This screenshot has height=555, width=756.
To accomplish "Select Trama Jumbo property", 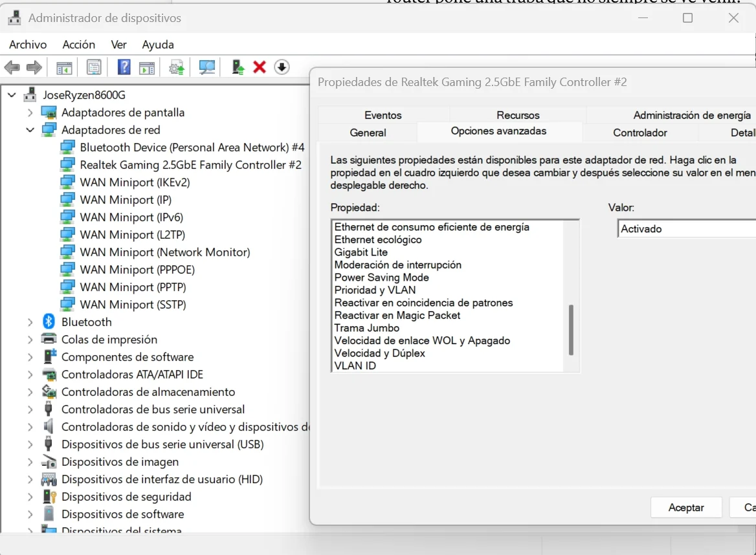I will tap(367, 327).
